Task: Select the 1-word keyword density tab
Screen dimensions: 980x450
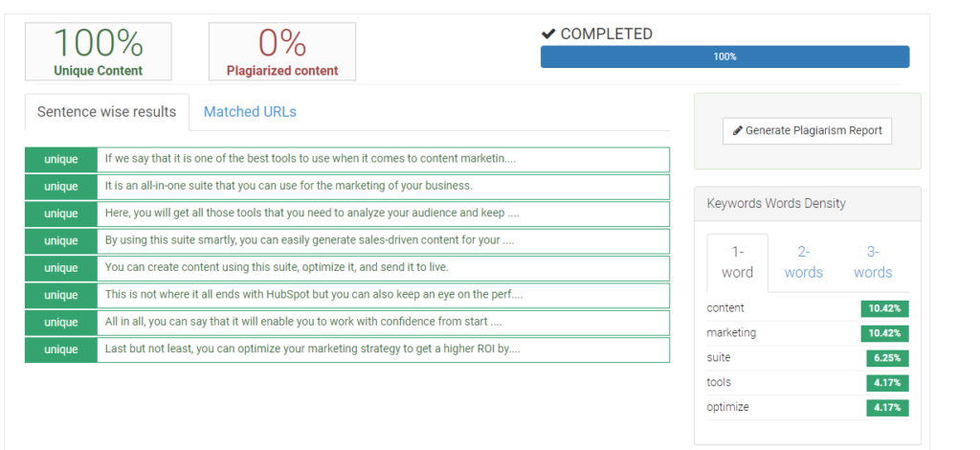Action: click(737, 261)
